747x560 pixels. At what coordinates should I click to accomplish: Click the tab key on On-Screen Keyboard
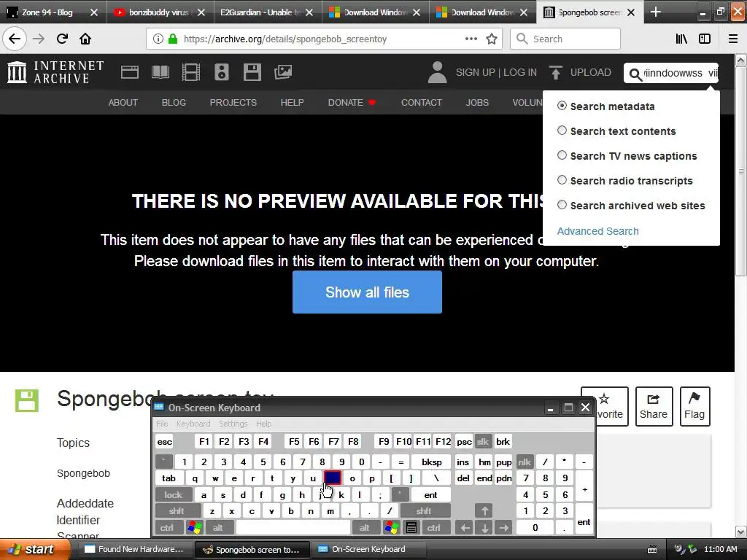pos(169,478)
